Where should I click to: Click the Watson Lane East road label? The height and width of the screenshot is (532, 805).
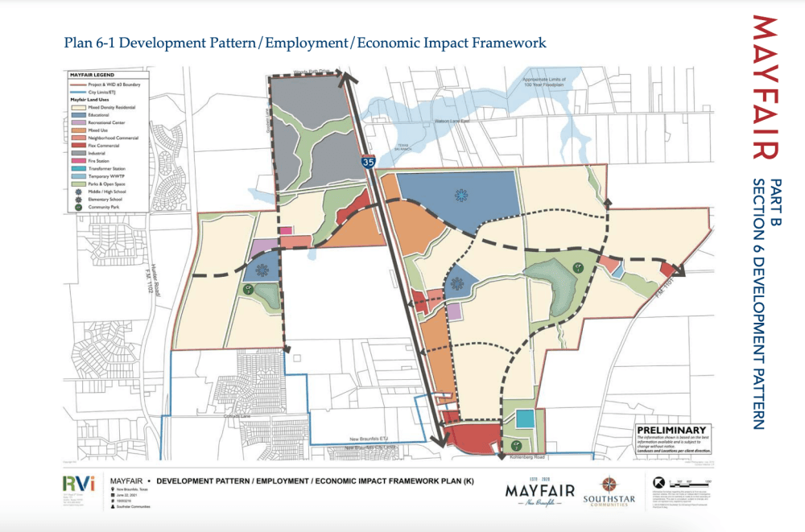pos(452,121)
